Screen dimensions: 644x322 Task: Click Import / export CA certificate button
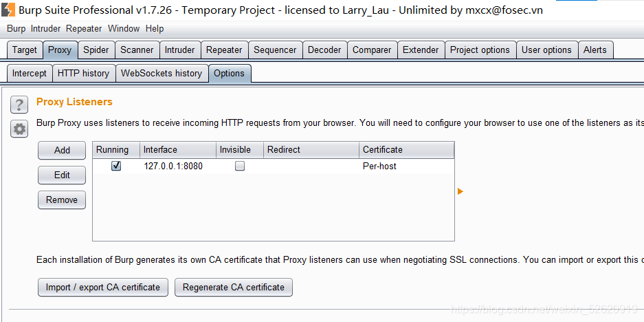pyautogui.click(x=103, y=287)
